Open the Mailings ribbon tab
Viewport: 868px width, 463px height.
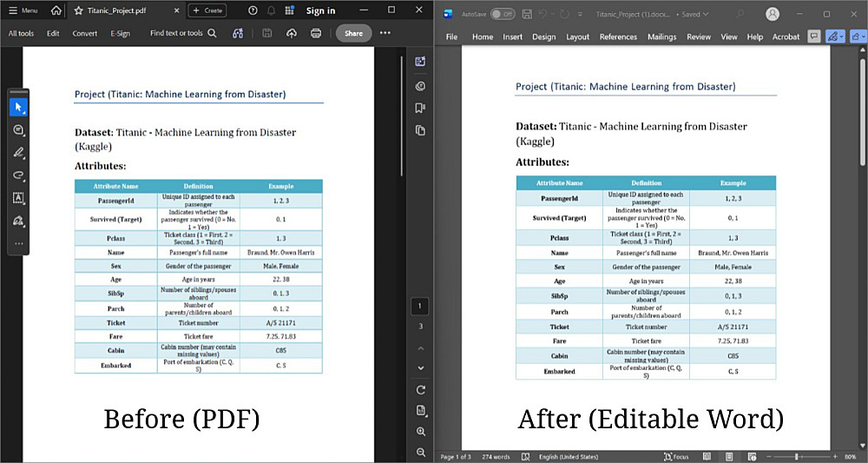coord(661,36)
